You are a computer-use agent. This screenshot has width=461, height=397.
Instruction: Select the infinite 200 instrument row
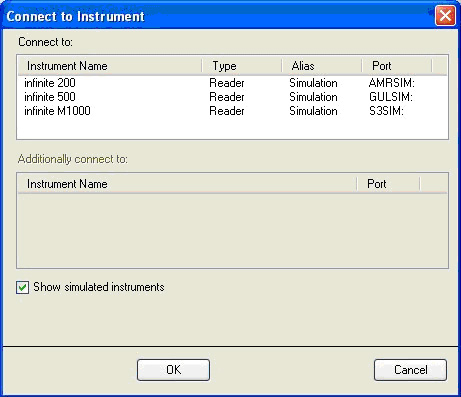point(232,83)
